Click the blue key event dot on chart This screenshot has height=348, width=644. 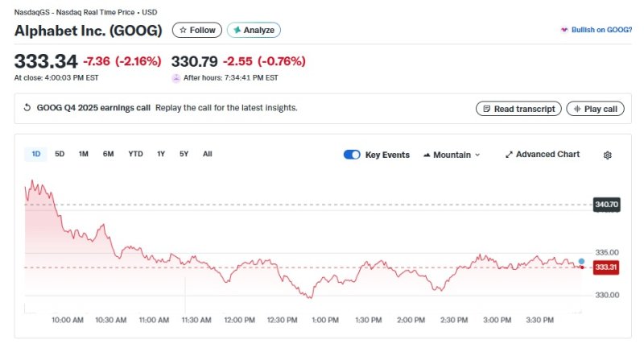[582, 261]
